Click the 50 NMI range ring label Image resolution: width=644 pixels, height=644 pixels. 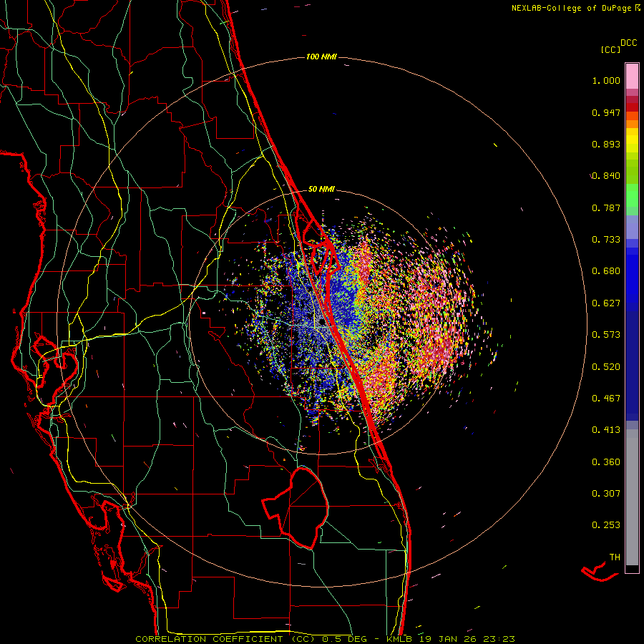pyautogui.click(x=321, y=189)
